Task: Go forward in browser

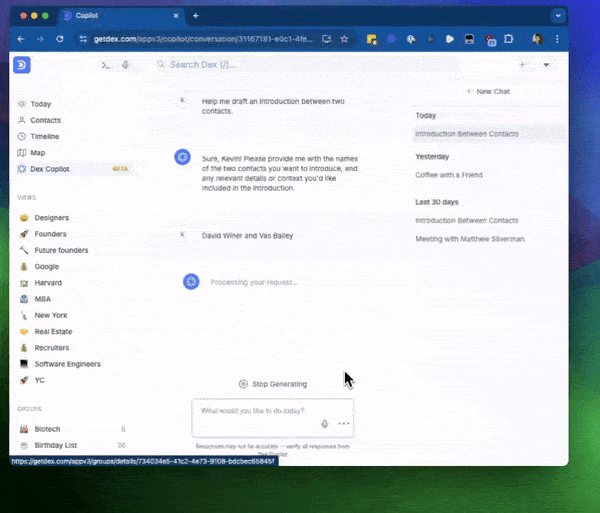Action: (x=40, y=39)
